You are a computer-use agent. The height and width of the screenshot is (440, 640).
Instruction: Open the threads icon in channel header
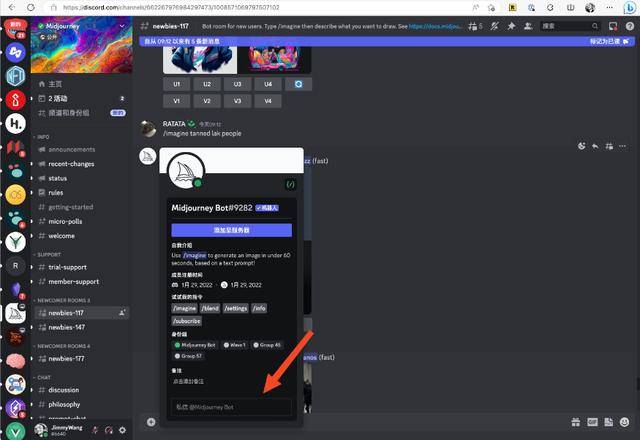[x=473, y=26]
